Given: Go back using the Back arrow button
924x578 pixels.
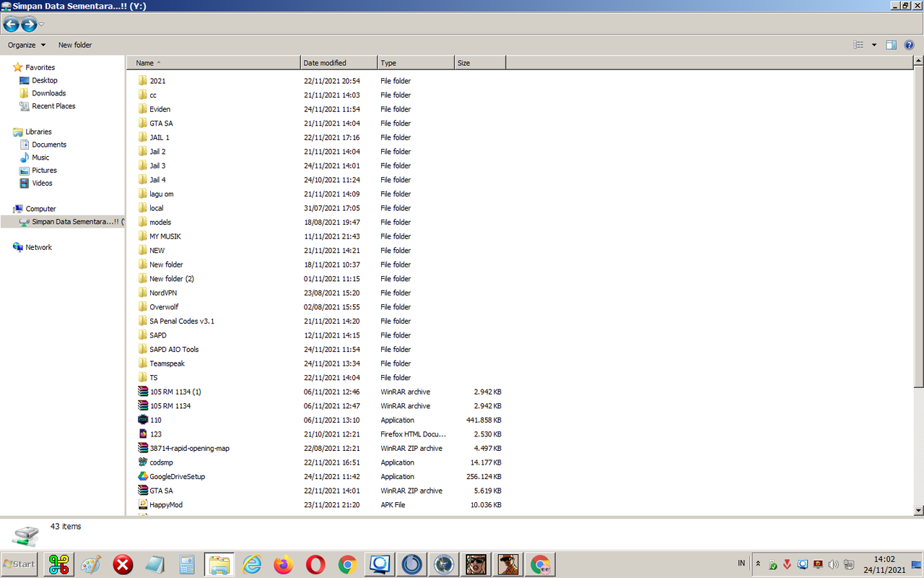Looking at the screenshot, I should (11, 25).
